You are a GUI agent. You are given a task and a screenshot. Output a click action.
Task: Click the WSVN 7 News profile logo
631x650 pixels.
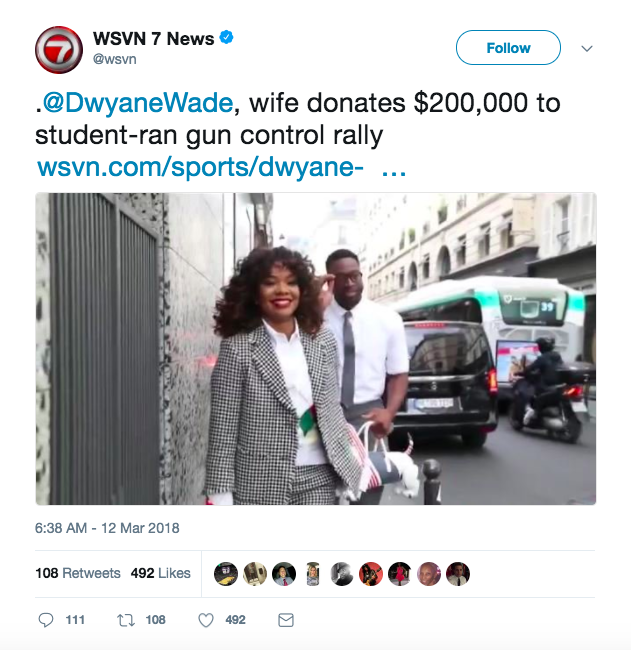click(x=59, y=50)
